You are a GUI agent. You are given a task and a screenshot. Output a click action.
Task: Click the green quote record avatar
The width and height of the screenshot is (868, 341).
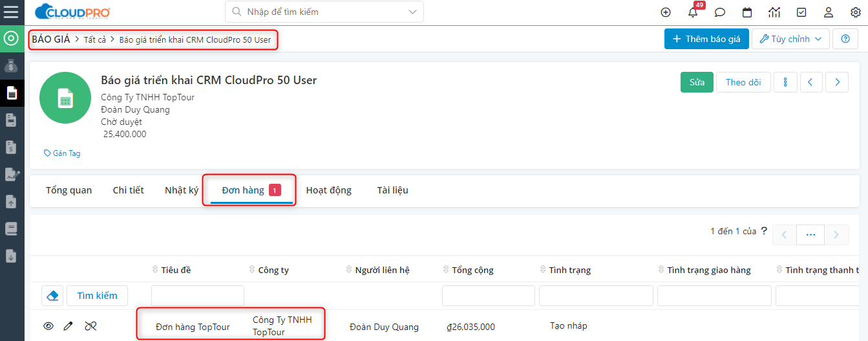click(65, 98)
